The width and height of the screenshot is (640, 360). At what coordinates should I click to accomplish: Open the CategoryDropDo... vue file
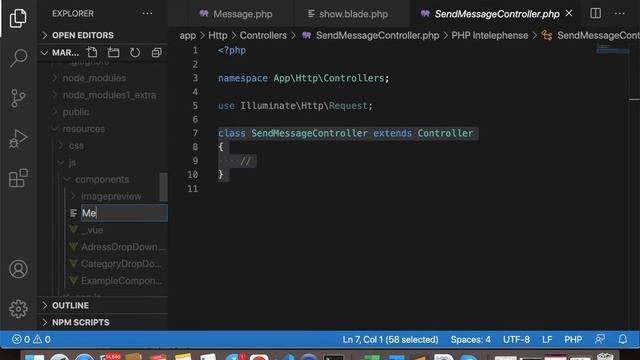click(121, 264)
